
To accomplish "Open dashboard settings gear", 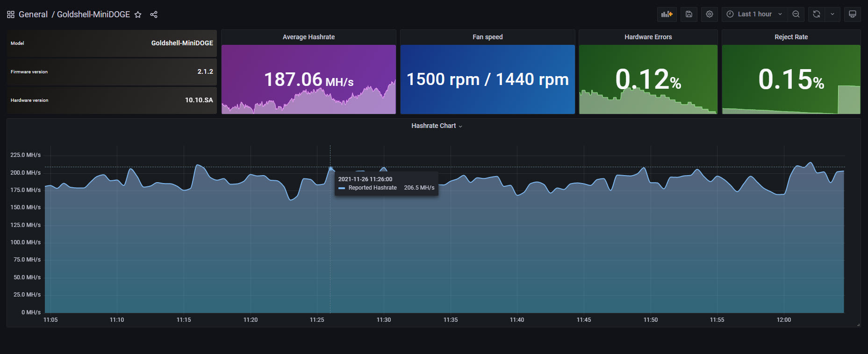I will pos(710,14).
